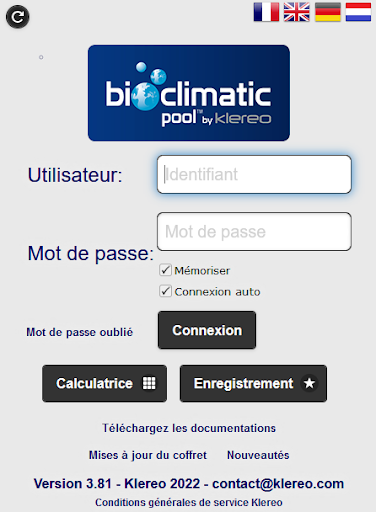Uncheck the Mémoriser checkbox
This screenshot has width=376, height=512.
click(165, 270)
